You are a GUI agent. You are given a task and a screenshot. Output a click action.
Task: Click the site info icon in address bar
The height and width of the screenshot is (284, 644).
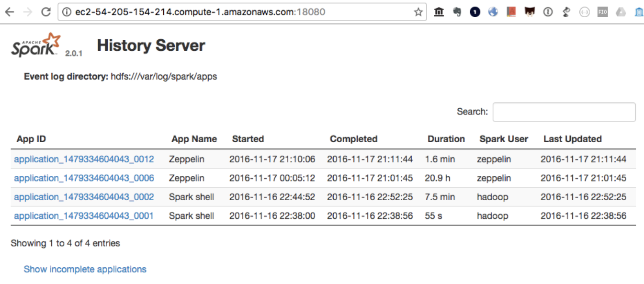point(67,12)
